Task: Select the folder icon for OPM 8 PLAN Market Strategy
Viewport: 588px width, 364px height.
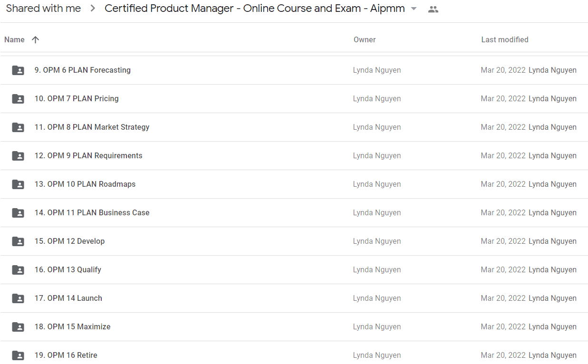Action: pyautogui.click(x=18, y=127)
